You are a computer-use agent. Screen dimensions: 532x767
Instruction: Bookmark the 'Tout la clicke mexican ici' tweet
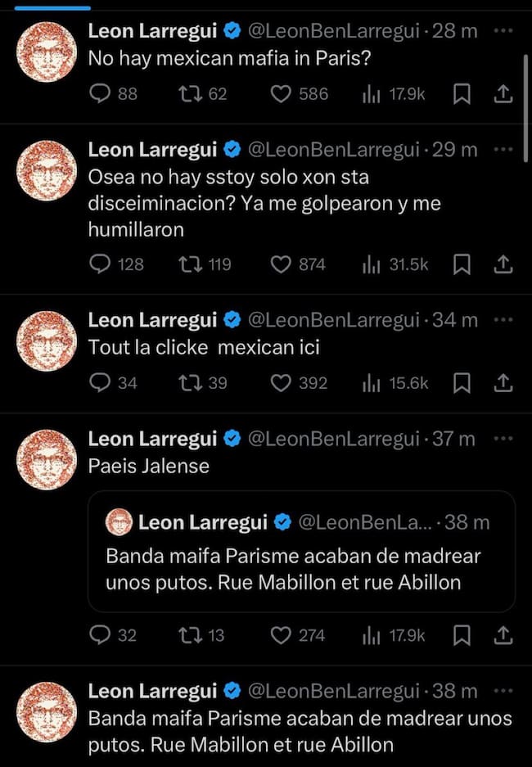point(462,382)
